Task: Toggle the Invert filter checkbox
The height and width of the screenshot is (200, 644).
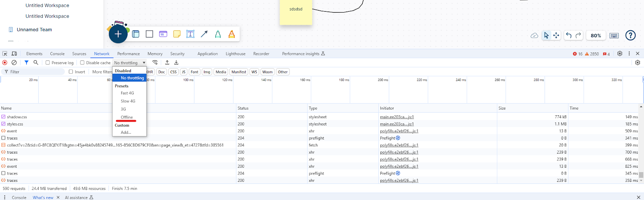Action: [x=71, y=72]
